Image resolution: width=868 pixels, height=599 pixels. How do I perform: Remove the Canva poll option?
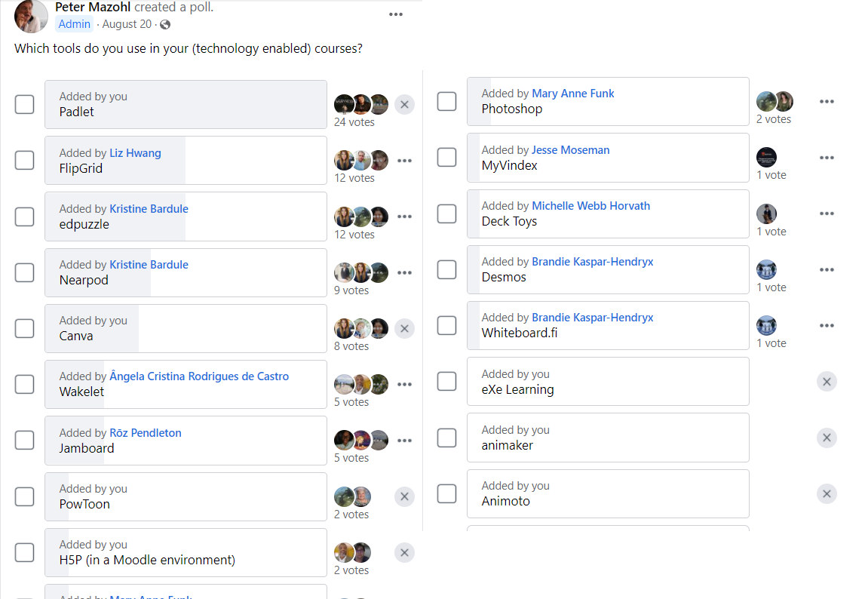[x=405, y=329]
